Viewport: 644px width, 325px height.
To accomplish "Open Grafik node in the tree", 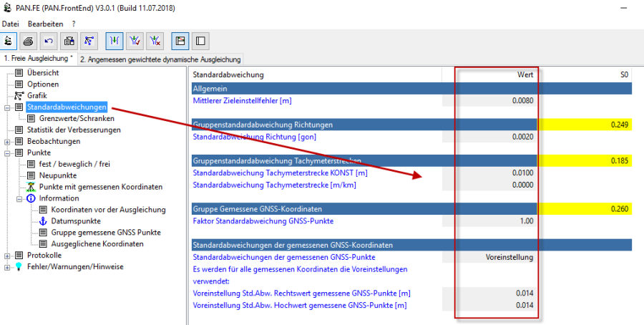I will point(36,95).
